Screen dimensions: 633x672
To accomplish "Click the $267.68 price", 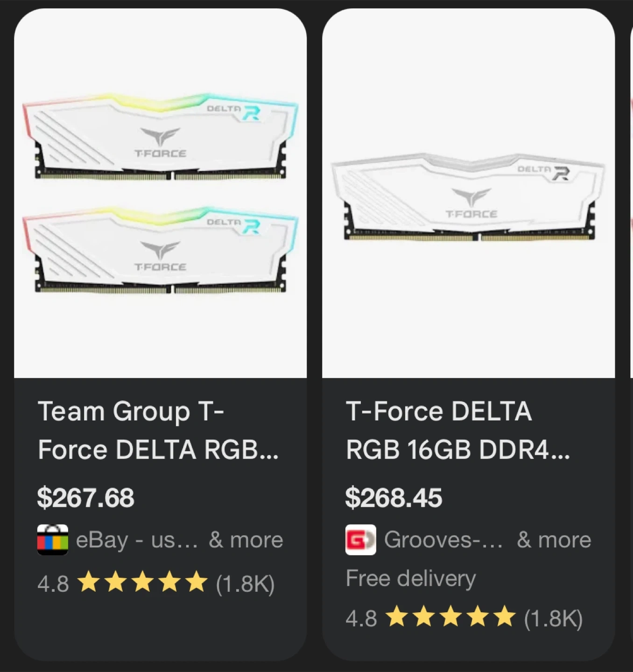I will click(x=85, y=497).
